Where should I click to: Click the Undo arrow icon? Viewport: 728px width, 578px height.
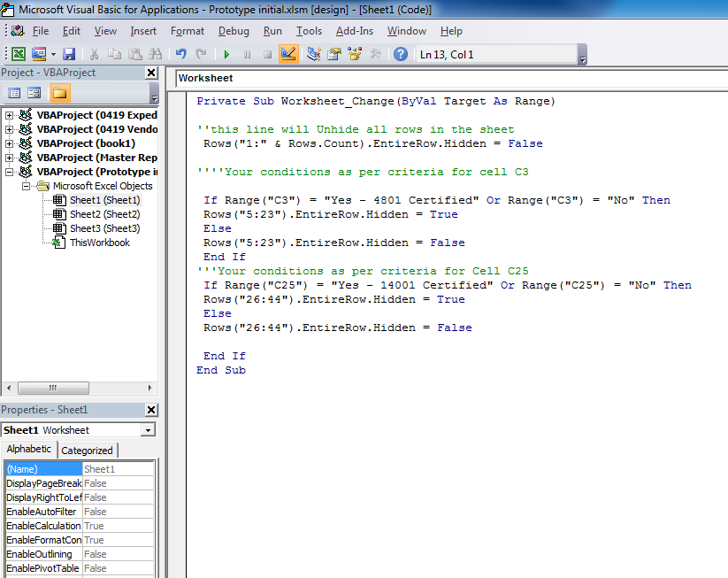coord(181,54)
